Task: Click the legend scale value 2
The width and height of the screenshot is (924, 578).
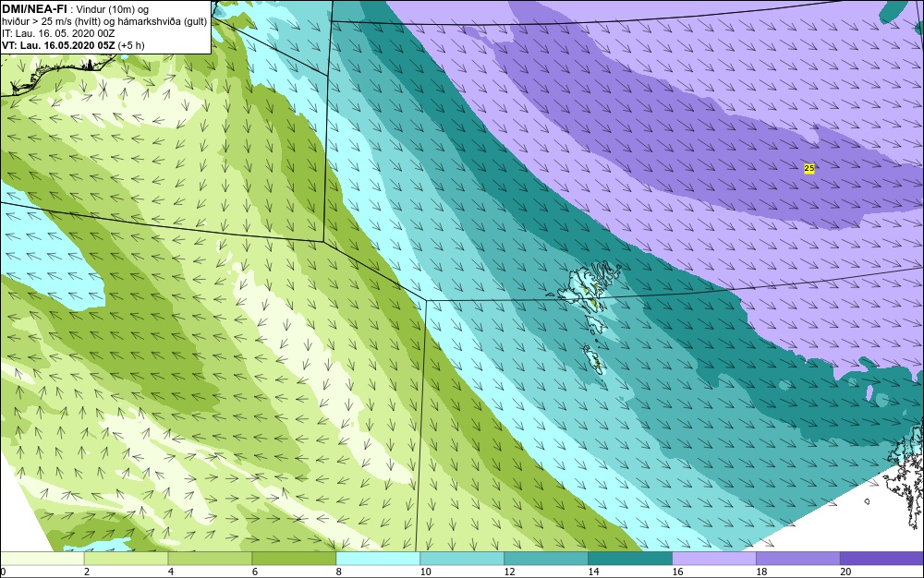Action: 87,572
